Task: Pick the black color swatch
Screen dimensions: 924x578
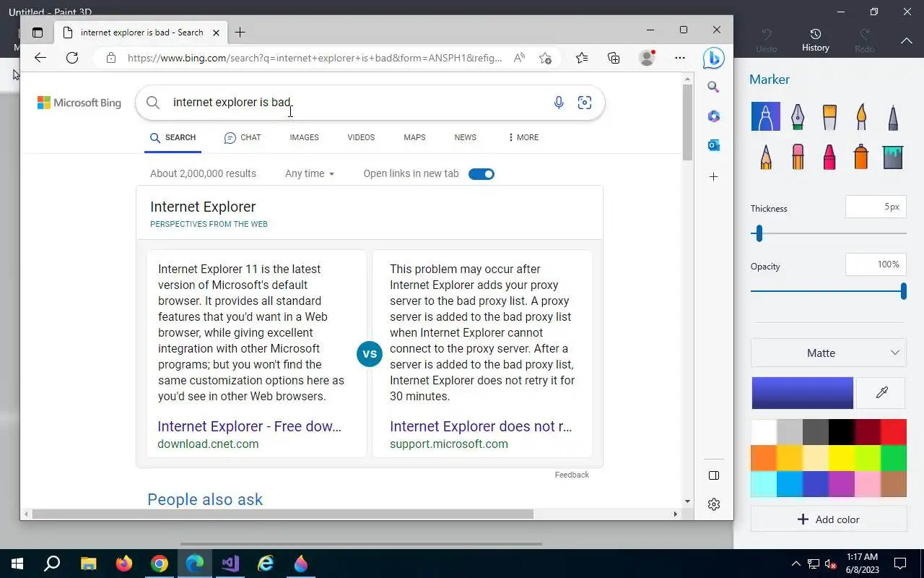Action: point(842,432)
